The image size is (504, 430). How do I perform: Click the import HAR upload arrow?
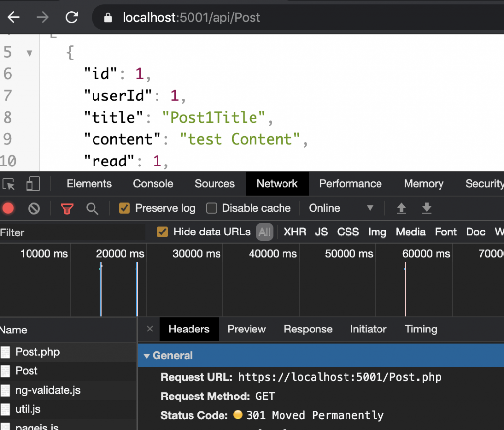coord(402,208)
